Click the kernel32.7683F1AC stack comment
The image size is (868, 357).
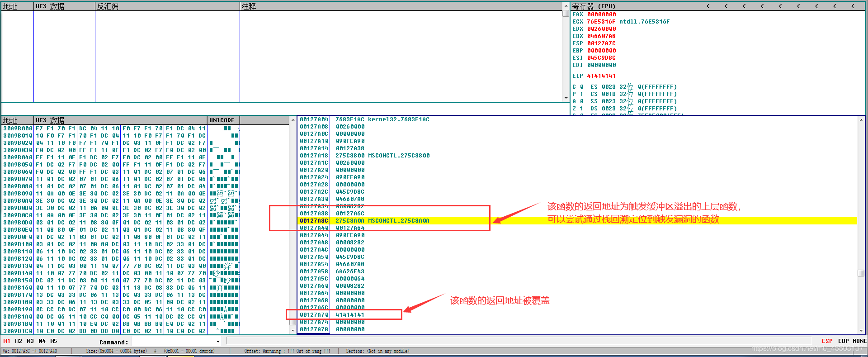399,119
